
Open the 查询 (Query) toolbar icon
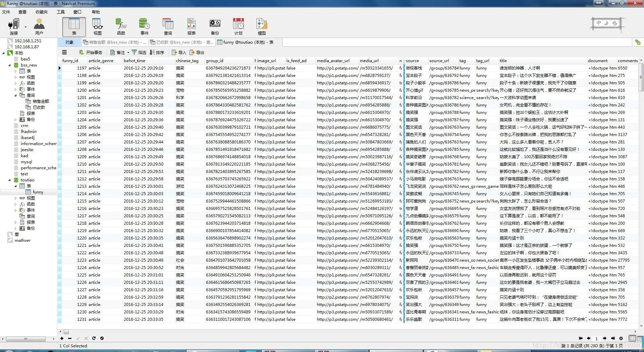(x=168, y=27)
